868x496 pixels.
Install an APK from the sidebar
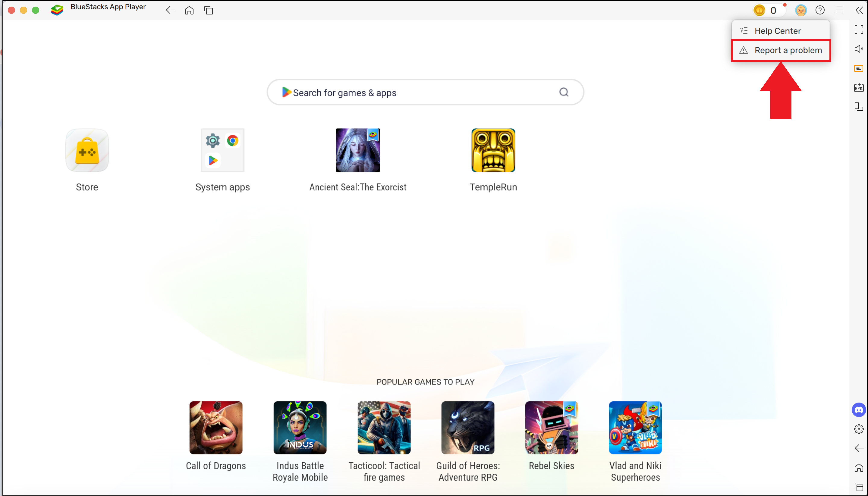859,88
